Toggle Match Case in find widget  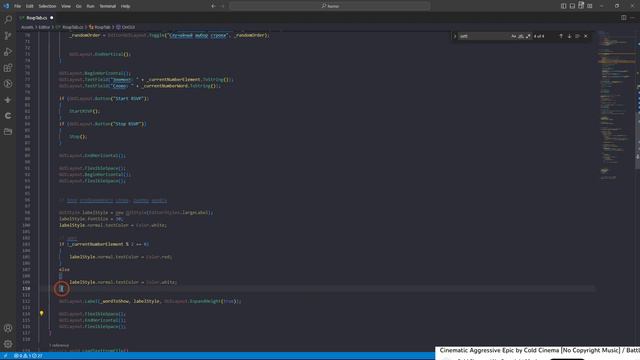tap(513, 36)
